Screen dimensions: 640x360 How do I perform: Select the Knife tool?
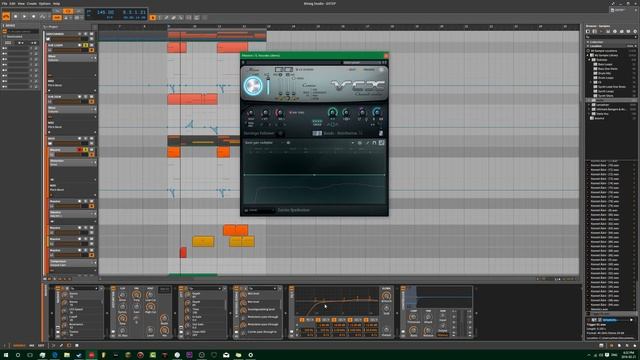[x=181, y=18]
